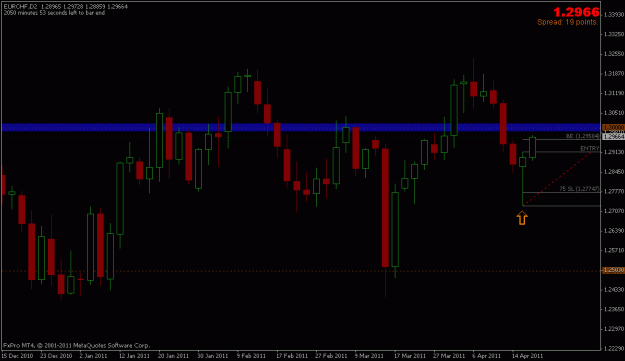Click the 1.31870 price axis label
The height and width of the screenshot is (361, 625).
(614, 73)
